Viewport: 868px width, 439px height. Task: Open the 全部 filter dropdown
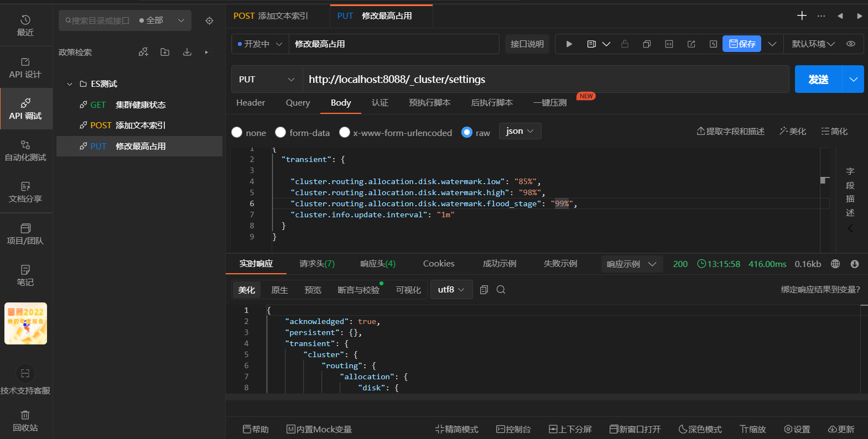coord(162,20)
